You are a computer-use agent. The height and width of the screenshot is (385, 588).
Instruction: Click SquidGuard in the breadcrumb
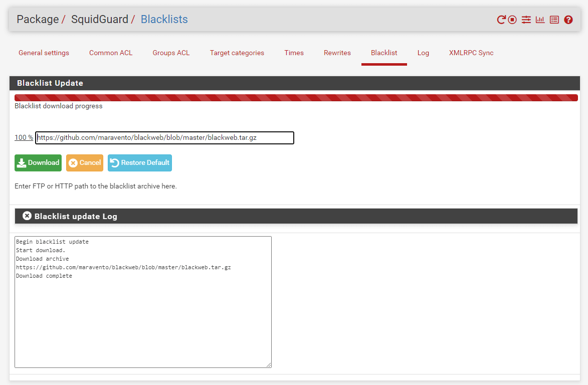(x=100, y=19)
